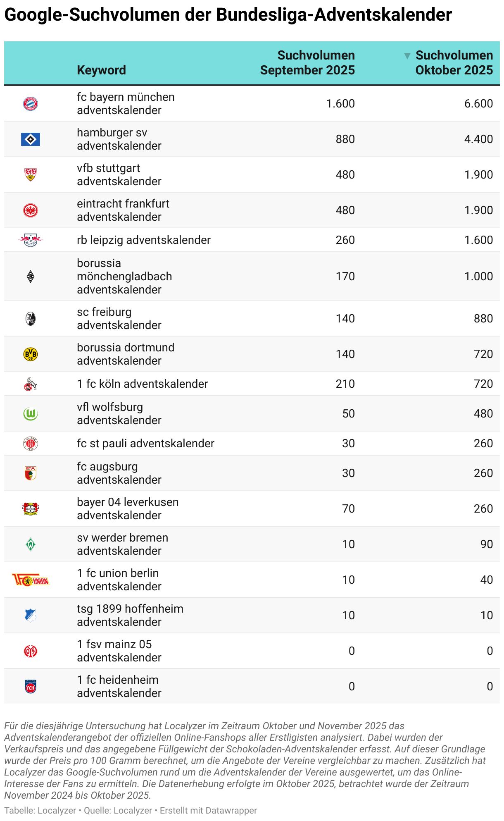Click the Werder Bremen diamond logo
Image resolution: width=504 pixels, height=821 pixels.
pos(31,544)
